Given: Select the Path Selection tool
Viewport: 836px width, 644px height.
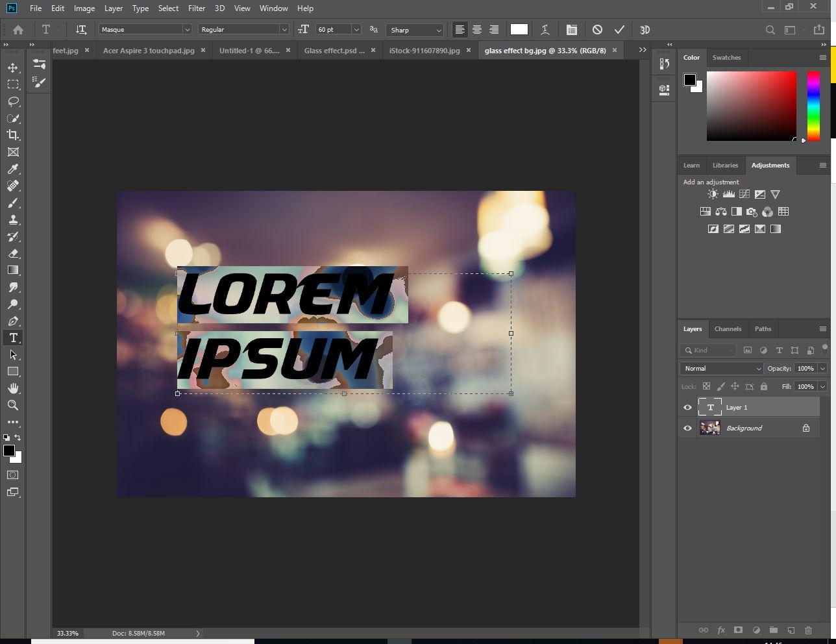Looking at the screenshot, I should point(13,354).
